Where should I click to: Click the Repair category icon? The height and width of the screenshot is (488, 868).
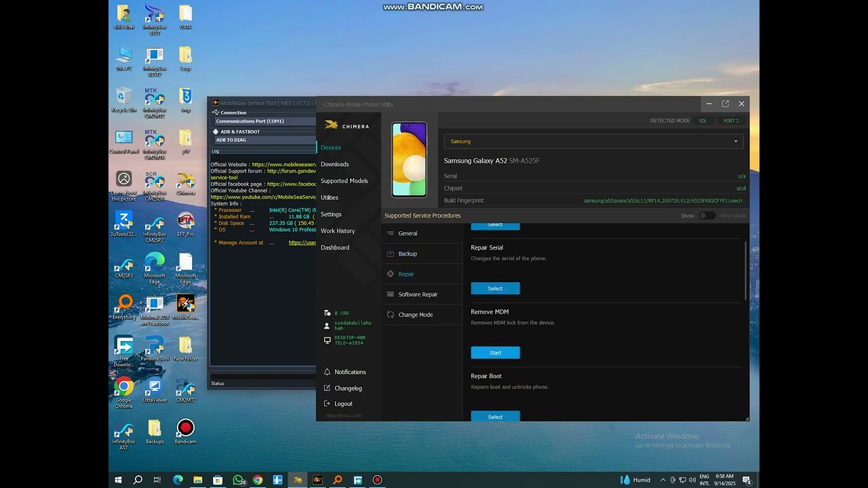tap(391, 274)
